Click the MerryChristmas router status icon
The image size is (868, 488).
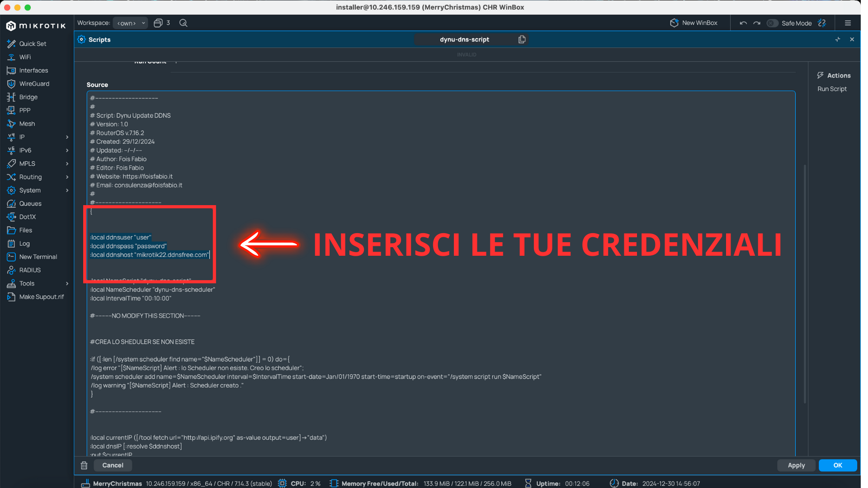tap(85, 483)
